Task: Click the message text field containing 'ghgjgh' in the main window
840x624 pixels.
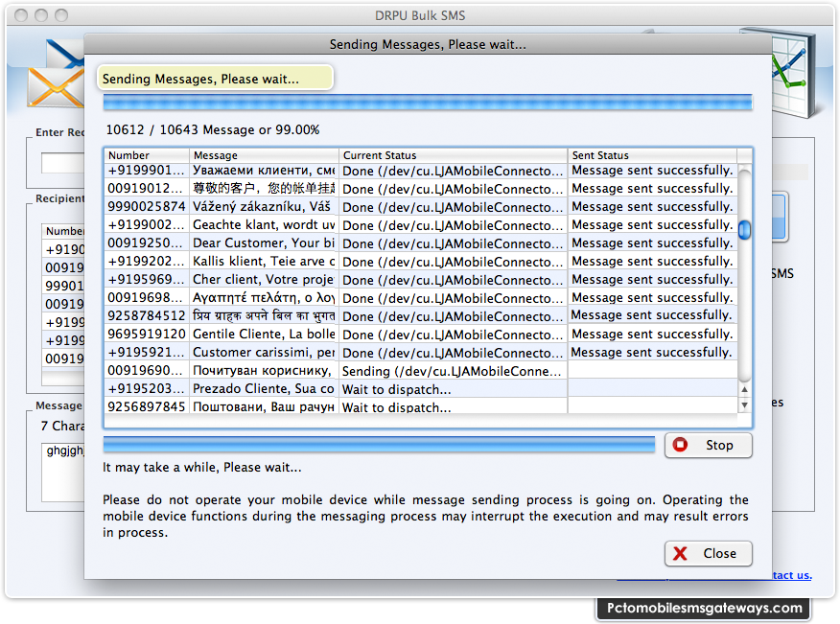Action: click(x=63, y=472)
